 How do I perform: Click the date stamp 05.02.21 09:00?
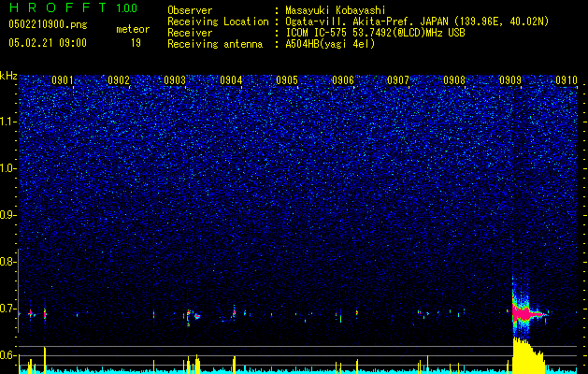48,43
